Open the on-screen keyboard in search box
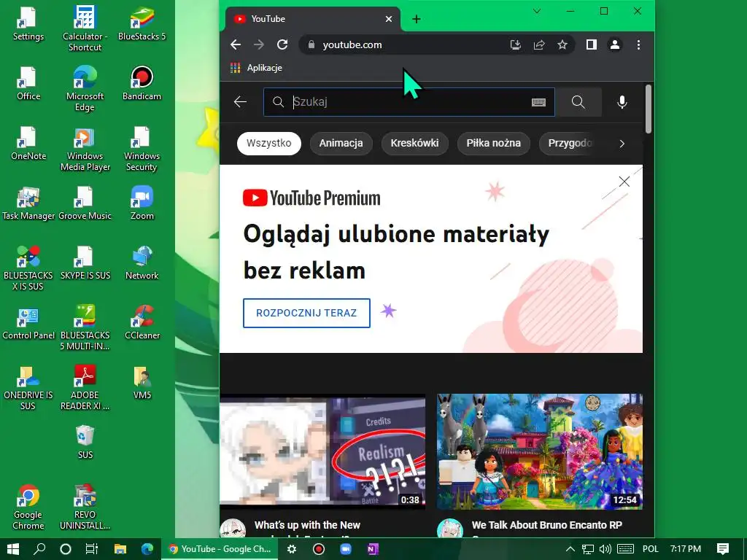Viewport: 747px width, 560px height. (538, 102)
